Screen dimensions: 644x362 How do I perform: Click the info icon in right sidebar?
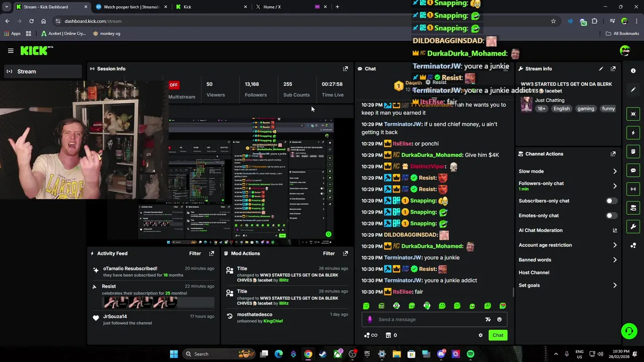click(633, 71)
